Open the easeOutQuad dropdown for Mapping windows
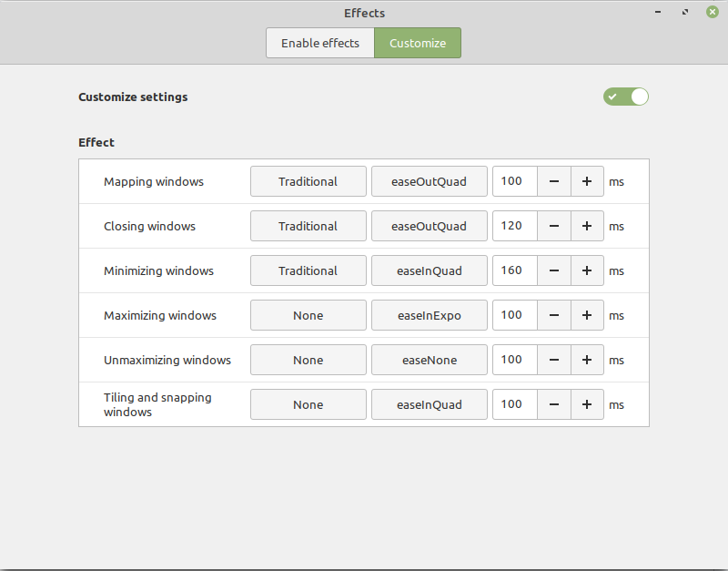728x571 pixels. [x=429, y=181]
